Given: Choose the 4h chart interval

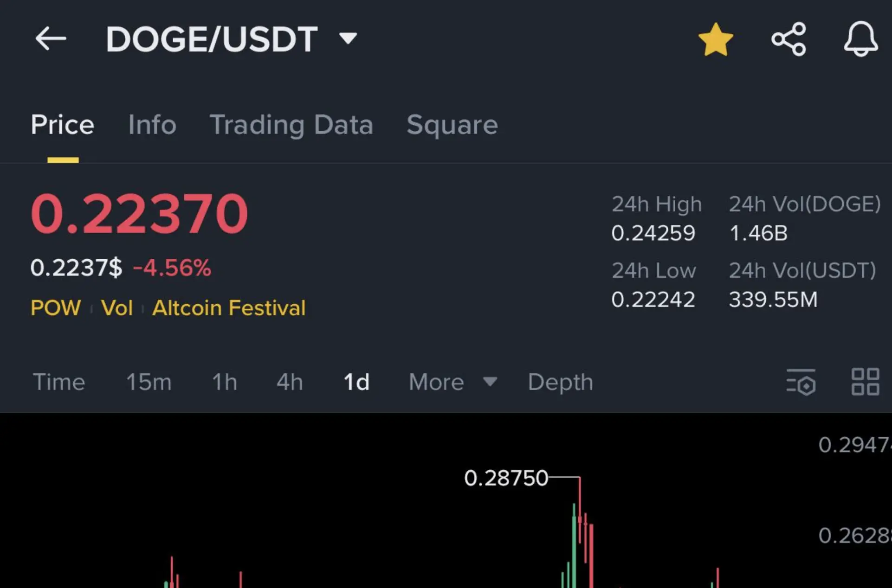Looking at the screenshot, I should coord(290,382).
